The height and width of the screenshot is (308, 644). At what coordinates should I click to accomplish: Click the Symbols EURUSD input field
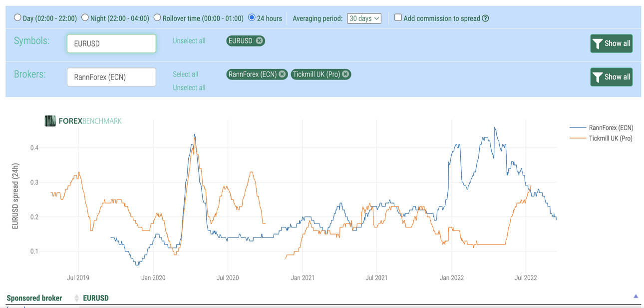111,43
